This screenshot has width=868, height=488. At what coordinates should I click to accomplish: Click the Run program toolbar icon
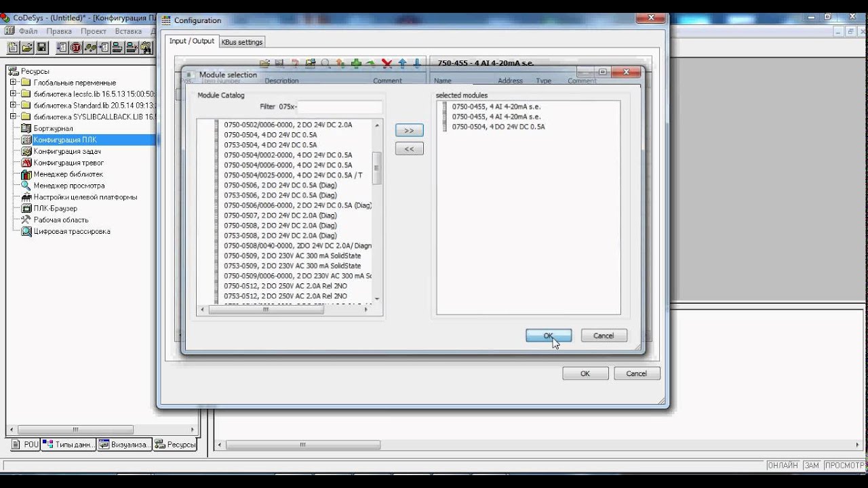coord(62,47)
